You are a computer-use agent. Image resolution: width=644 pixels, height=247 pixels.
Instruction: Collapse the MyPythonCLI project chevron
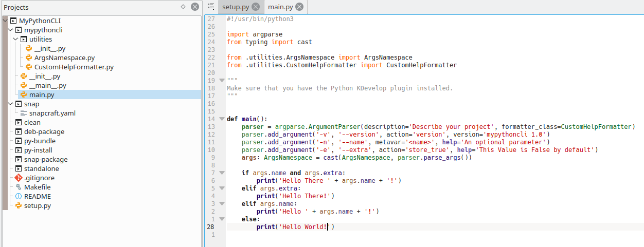click(x=5, y=21)
